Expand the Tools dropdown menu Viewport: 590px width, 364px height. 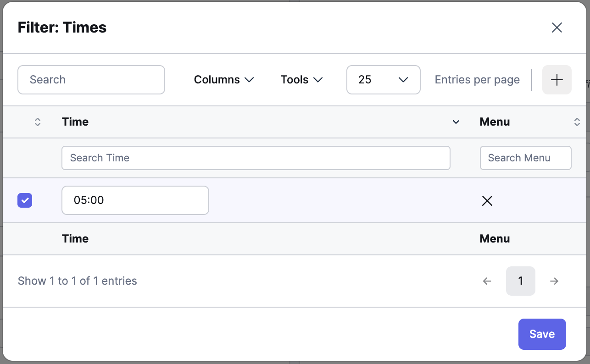301,80
